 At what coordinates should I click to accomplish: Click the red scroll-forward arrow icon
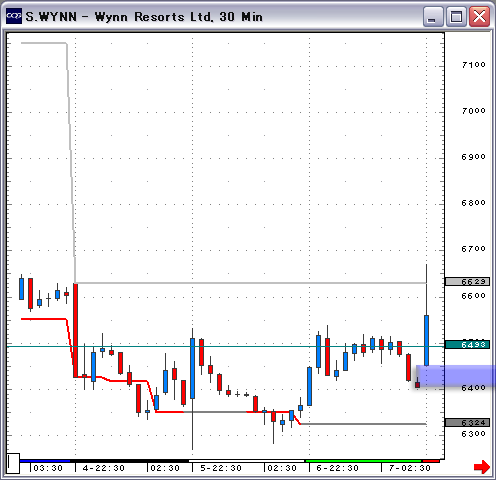(482, 467)
